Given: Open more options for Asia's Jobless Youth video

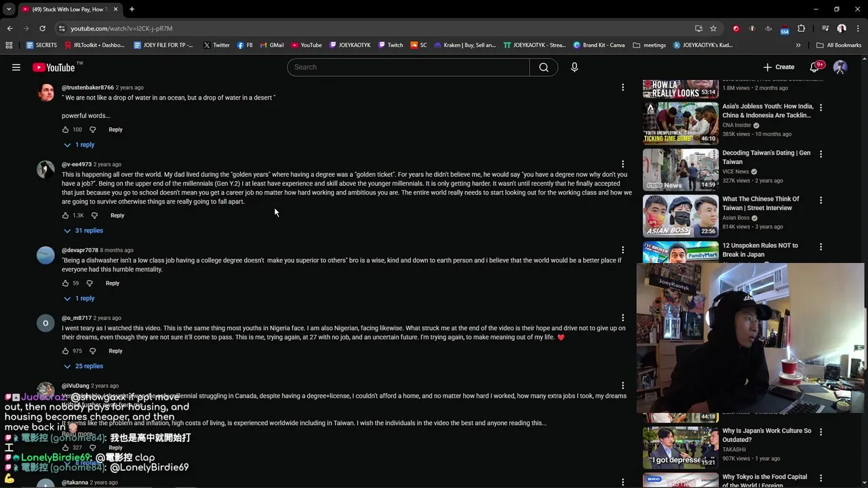Looking at the screenshot, I should pos(821,107).
